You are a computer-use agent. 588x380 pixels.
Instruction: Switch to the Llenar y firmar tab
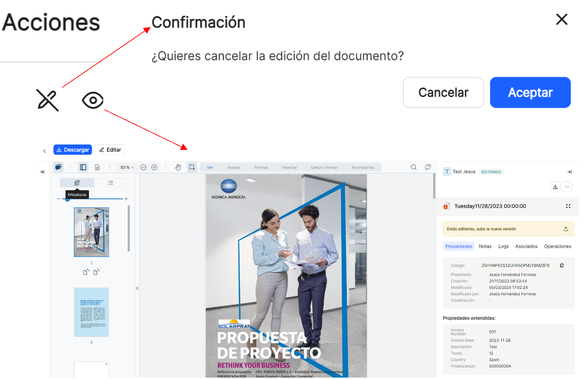pyautogui.click(x=324, y=168)
